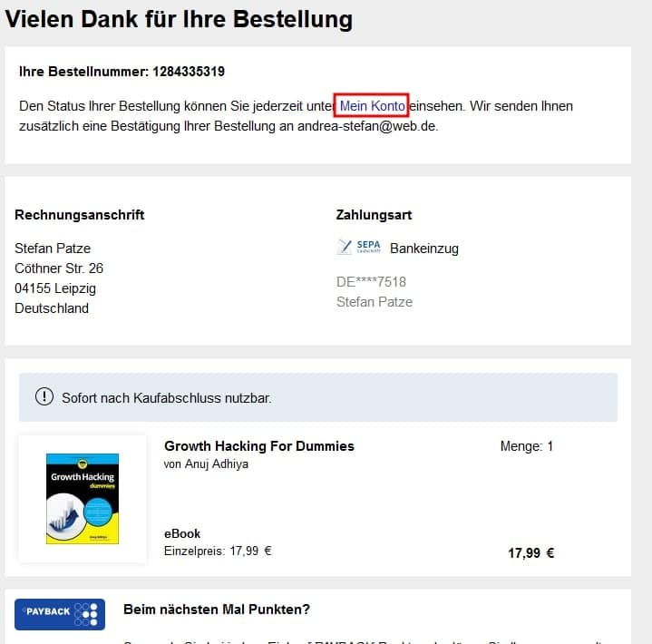Click the Growth Hacking For Dummies title

coord(259,446)
